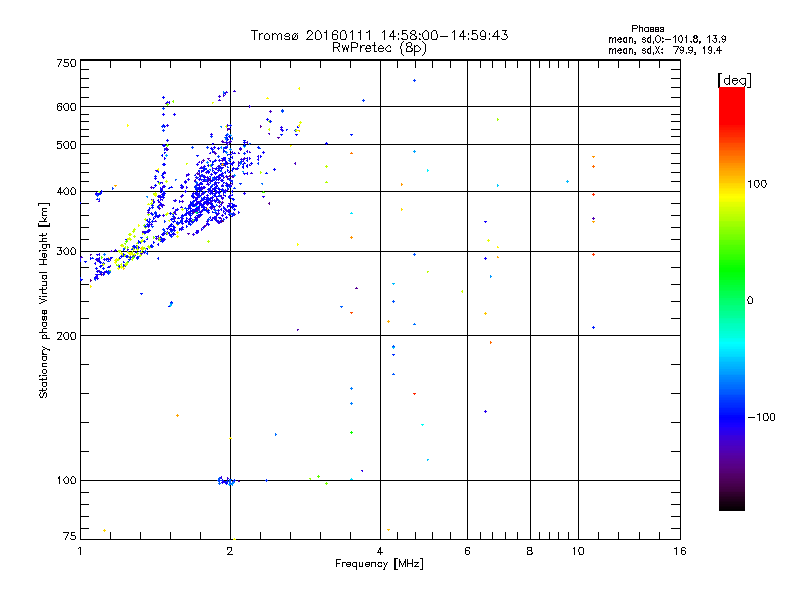This screenshot has width=800, height=600.
Task: Click the y-axis tick label '200'
Action: (66, 336)
